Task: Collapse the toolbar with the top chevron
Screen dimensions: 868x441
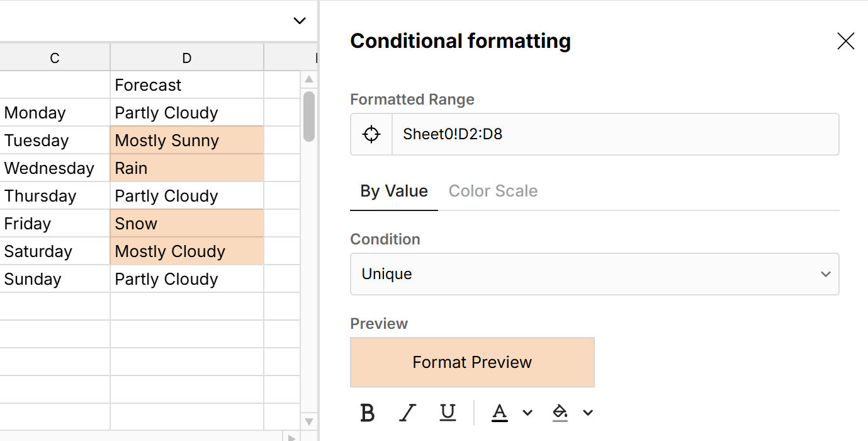Action: coord(298,20)
